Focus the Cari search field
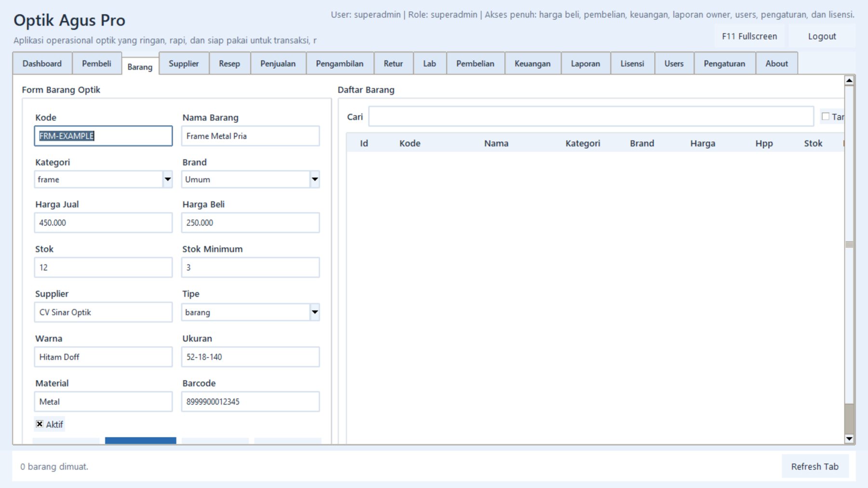The height and width of the screenshot is (488, 868). [x=591, y=117]
